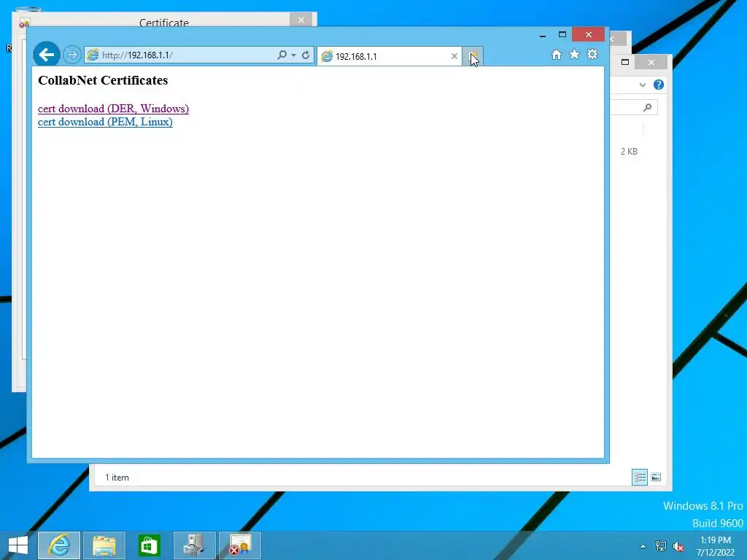Screen dimensions: 747x560
Task: Click the File Explorer help question mark
Action: point(659,85)
